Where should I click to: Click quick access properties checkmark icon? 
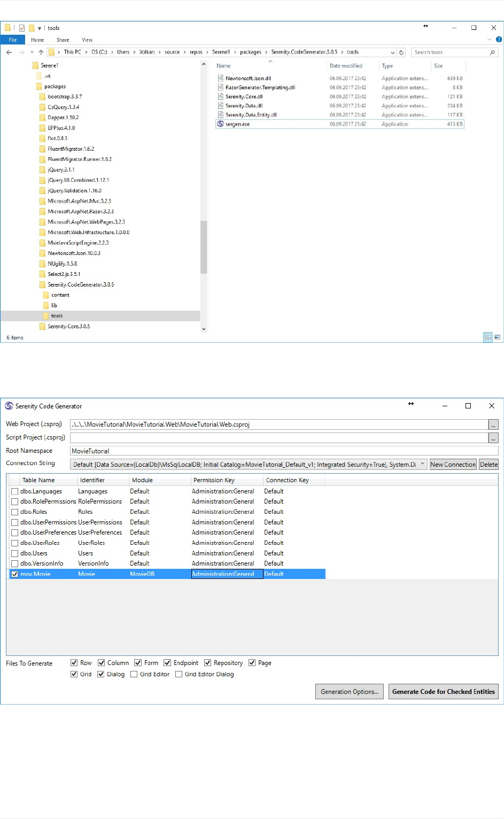coord(22,28)
